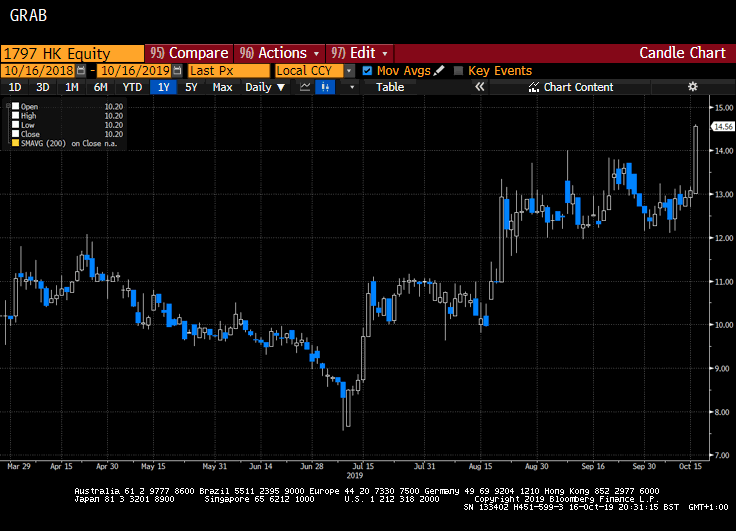The width and height of the screenshot is (736, 531).
Task: Select the 1D time range tab
Action: click(x=15, y=87)
